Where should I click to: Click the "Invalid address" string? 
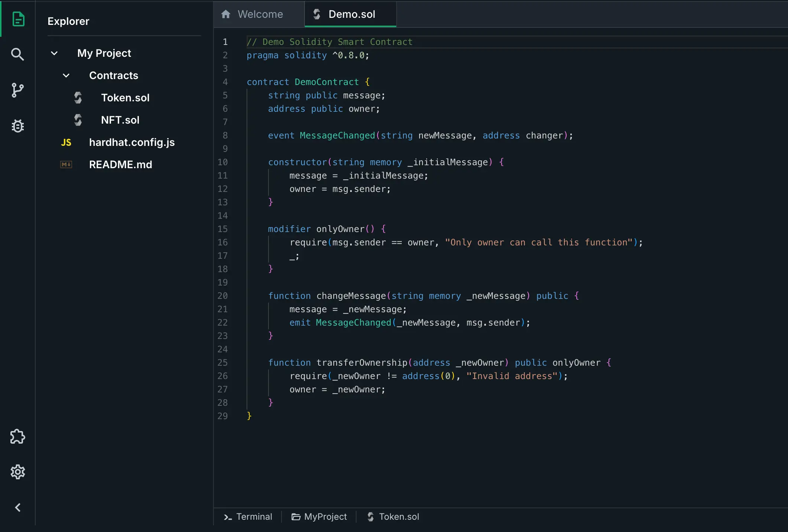pyautogui.click(x=512, y=376)
